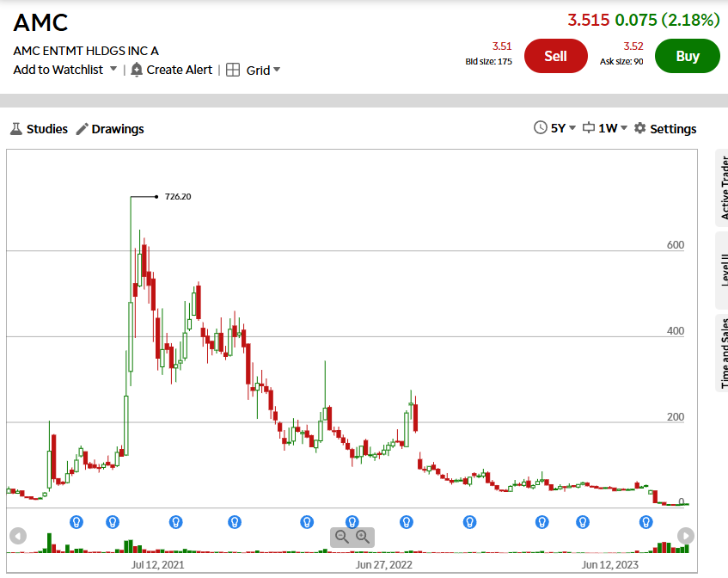Open the 5Y time range dropdown
This screenshot has width=728, height=578.
[563, 128]
